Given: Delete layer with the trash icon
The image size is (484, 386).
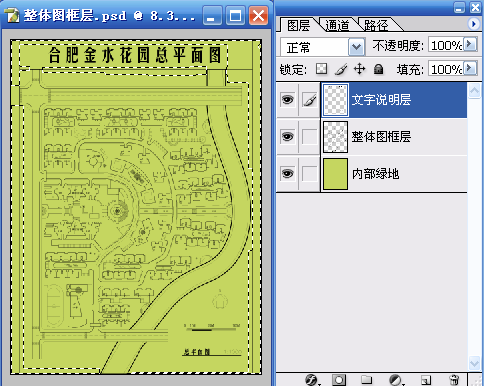Looking at the screenshot, I should tap(454, 380).
